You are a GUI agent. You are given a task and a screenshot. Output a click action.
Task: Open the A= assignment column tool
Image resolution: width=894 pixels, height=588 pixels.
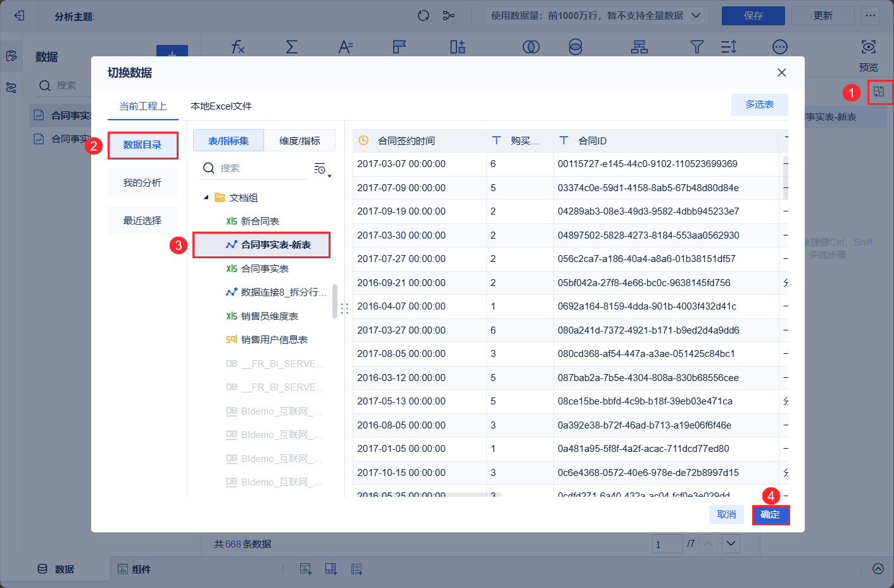346,47
